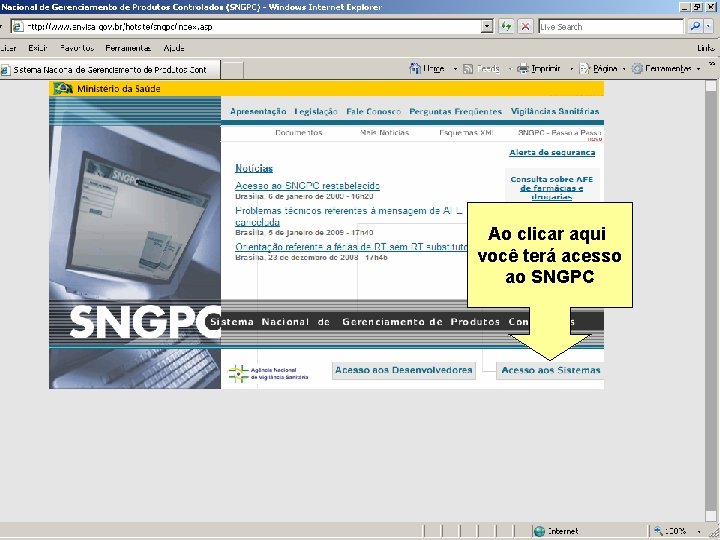Open the Home button dropdown arrow
720x540 pixels.
[455, 69]
